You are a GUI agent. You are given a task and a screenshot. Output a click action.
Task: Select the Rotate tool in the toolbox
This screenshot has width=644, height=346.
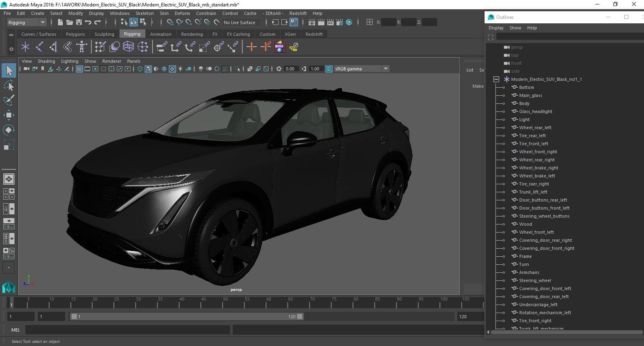8,130
